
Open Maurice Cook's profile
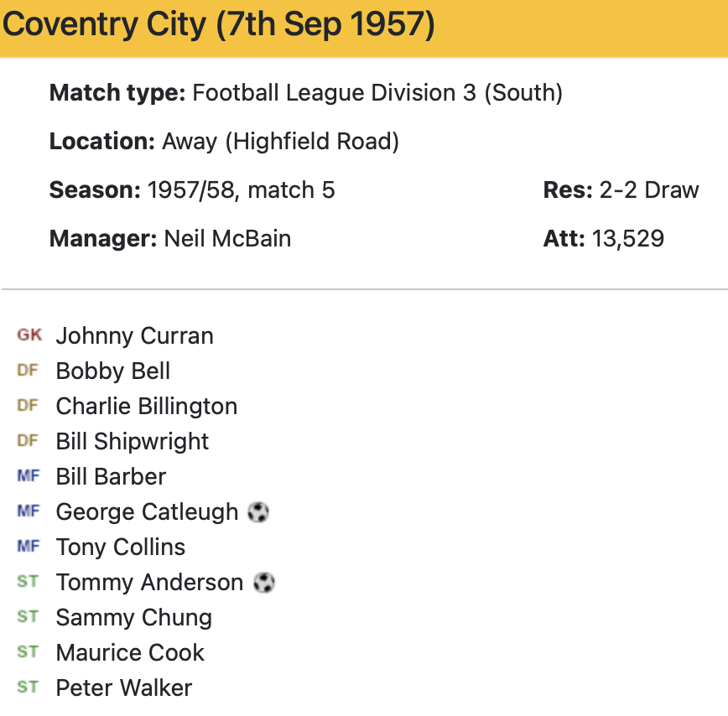pyautogui.click(x=130, y=653)
